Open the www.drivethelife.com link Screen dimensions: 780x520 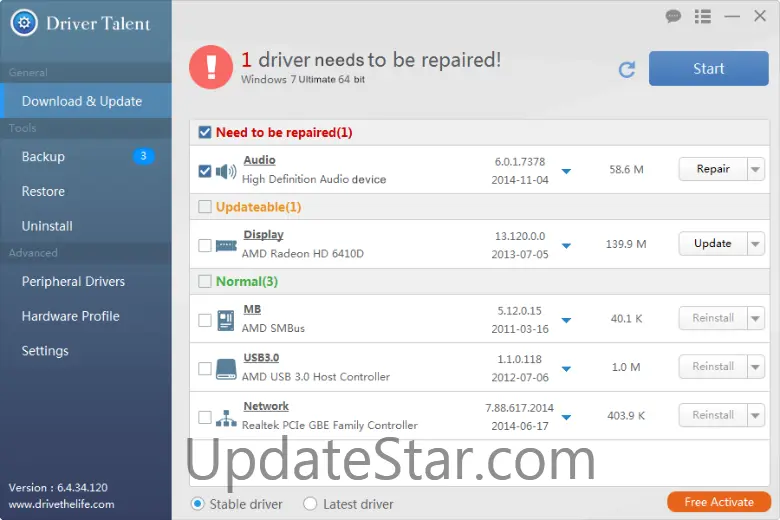coord(61,504)
